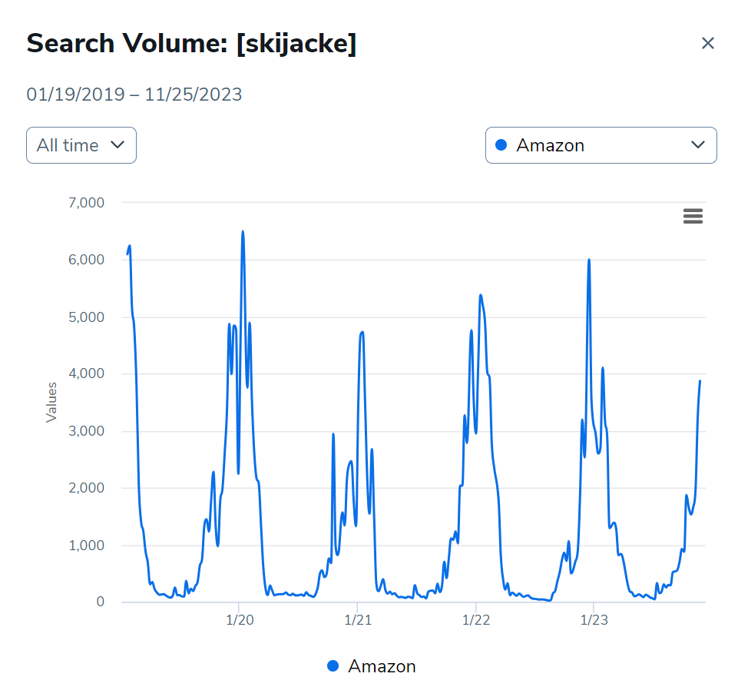Screen dimensions: 738x700
Task: Expand the Amazon source dropdown
Action: (x=601, y=144)
